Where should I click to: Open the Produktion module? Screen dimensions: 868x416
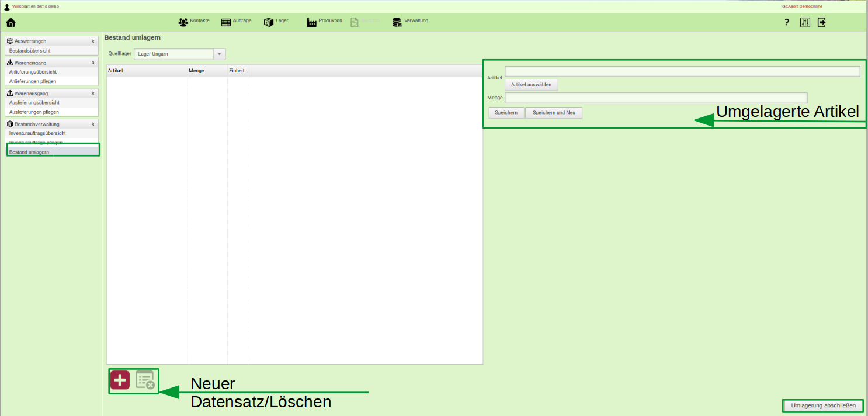pos(324,22)
